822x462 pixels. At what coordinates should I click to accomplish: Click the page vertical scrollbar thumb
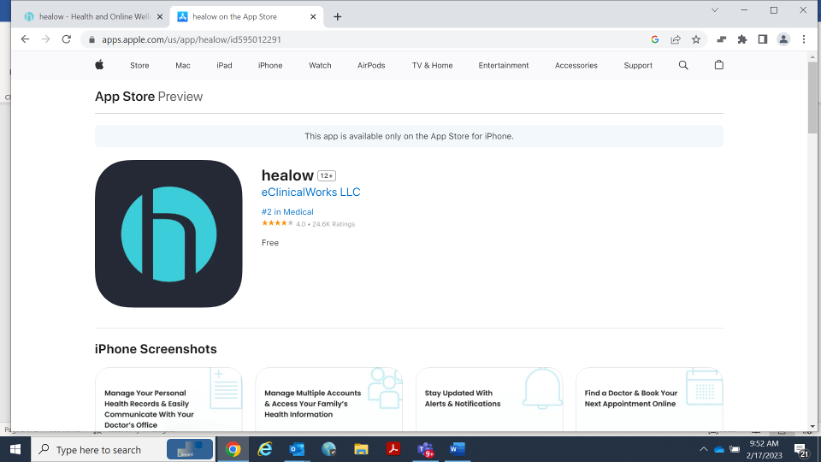(x=813, y=98)
